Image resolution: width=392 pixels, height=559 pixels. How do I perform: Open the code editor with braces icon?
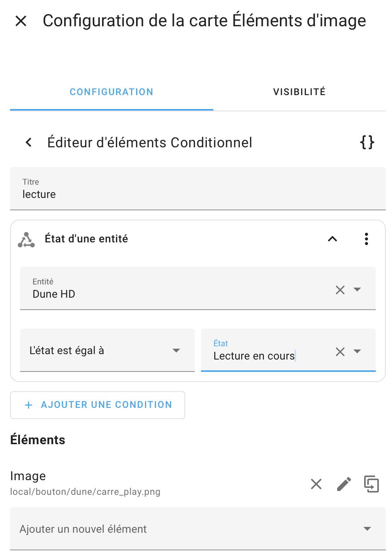[367, 142]
